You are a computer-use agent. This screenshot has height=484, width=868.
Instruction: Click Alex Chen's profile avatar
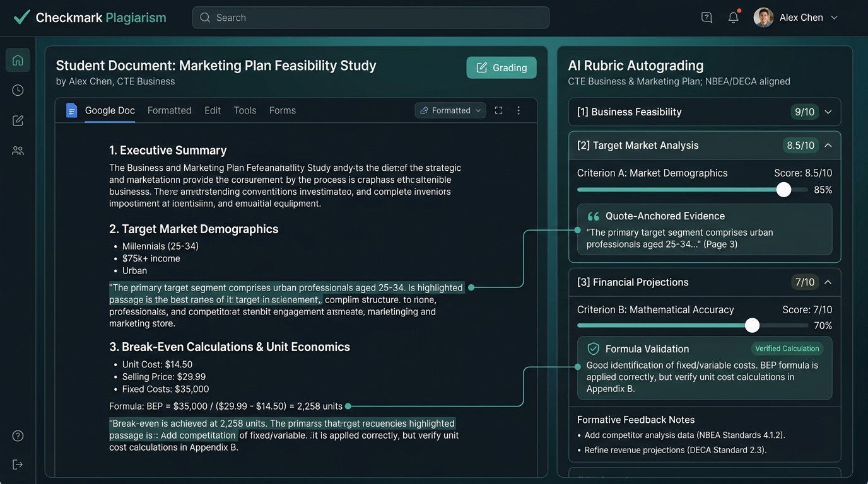click(763, 18)
